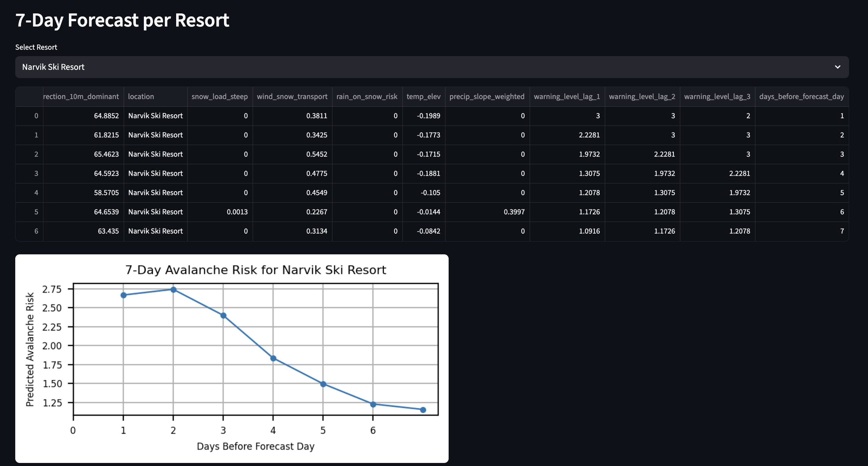Sort by wind_snow_transport column header
Screen dimensions: 868x466
point(292,97)
